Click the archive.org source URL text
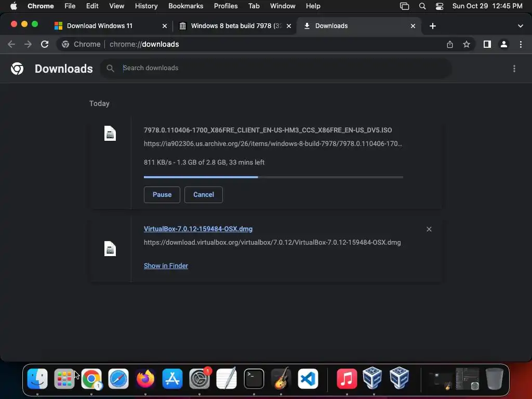 (273, 144)
